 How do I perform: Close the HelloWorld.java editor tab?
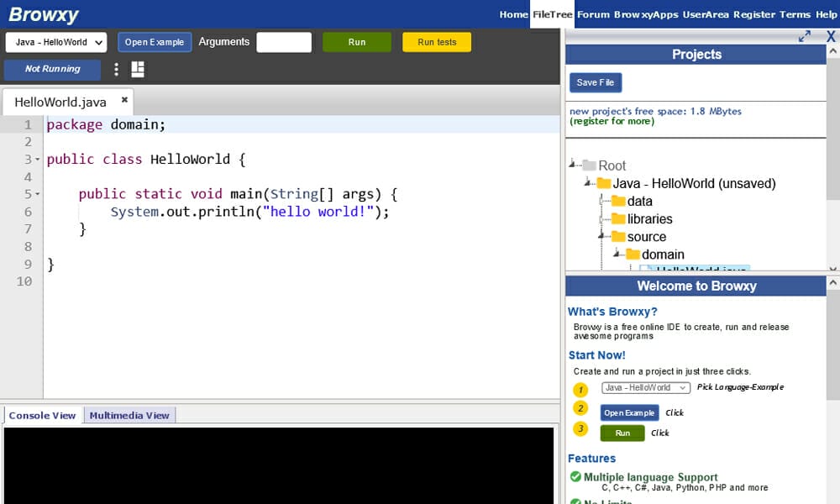[x=124, y=98]
